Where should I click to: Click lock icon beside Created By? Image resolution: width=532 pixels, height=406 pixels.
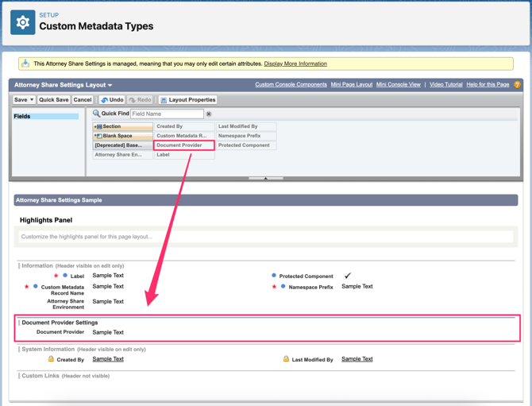click(51, 359)
